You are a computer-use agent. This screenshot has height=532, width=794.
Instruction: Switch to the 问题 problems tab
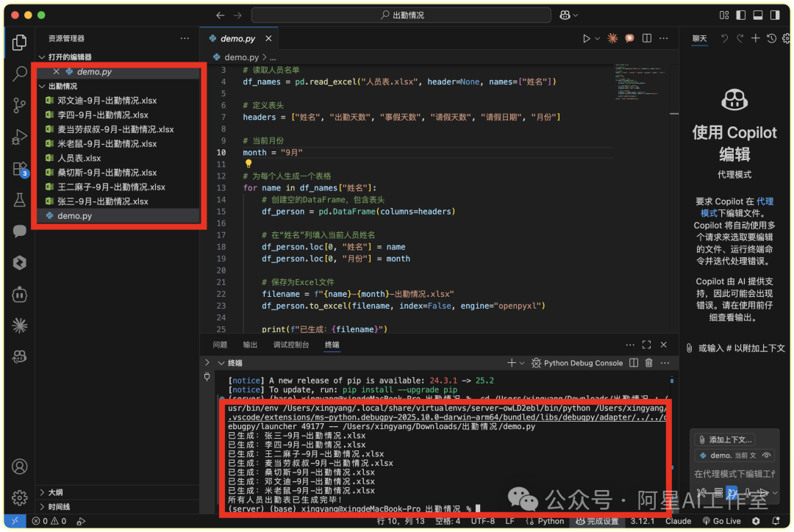pyautogui.click(x=220, y=345)
